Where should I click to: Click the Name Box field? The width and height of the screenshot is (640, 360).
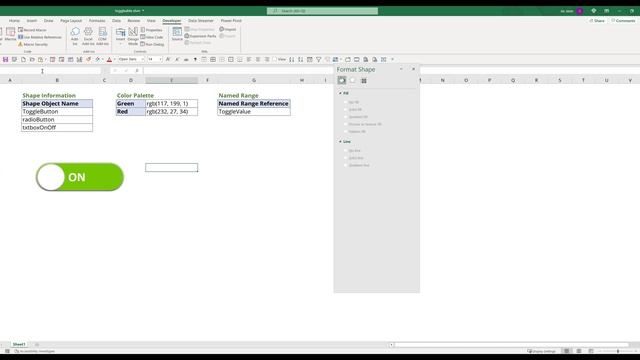[51, 71]
